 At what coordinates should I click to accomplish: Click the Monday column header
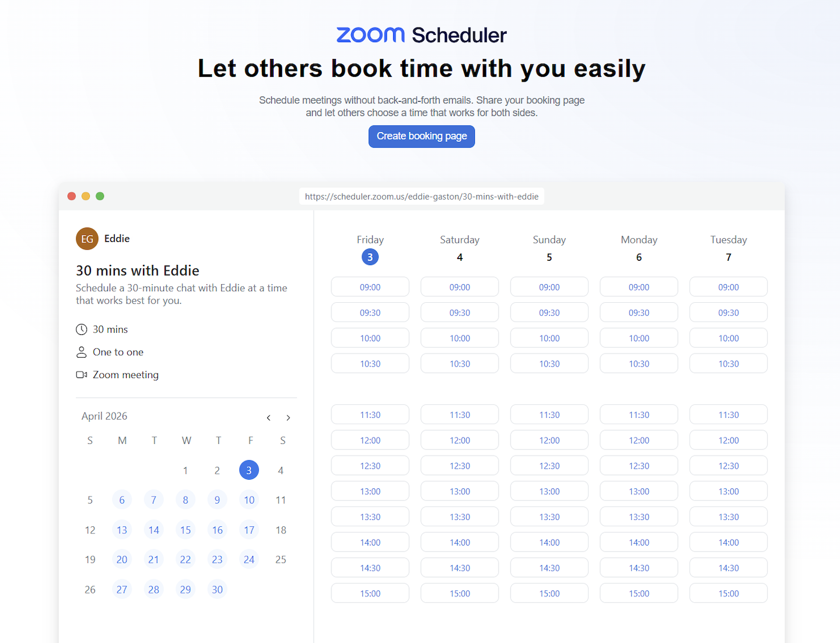[639, 240]
